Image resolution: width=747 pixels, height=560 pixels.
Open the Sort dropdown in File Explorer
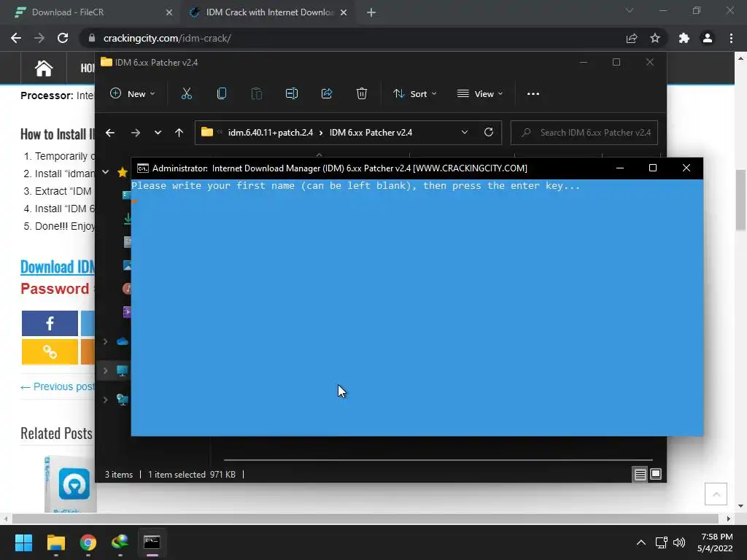[x=414, y=94]
